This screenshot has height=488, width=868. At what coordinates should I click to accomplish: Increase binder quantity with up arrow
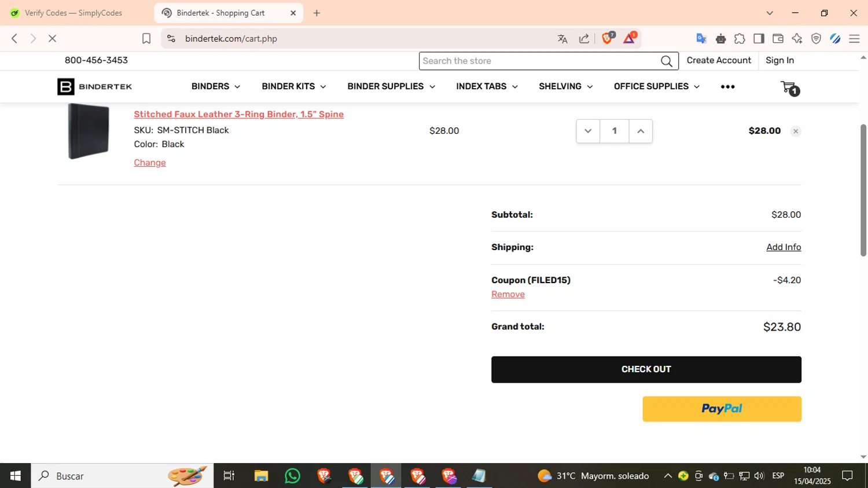click(x=641, y=131)
